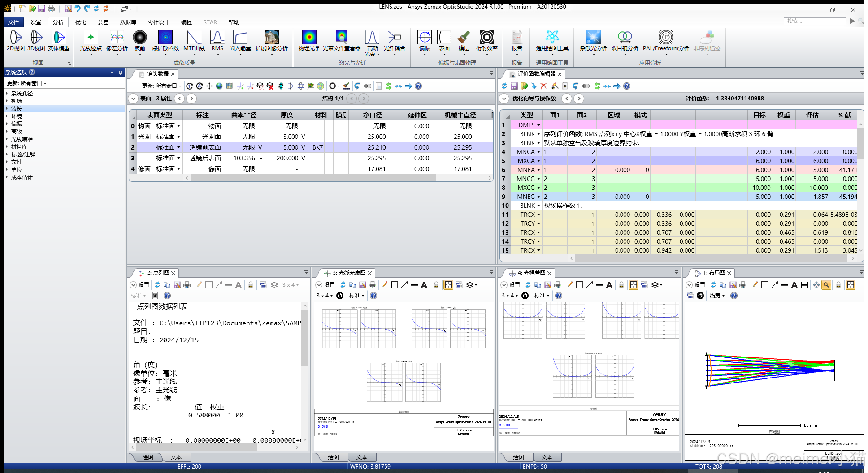Show 绘图 tab in 光程差图 window
The width and height of the screenshot is (868, 473).
click(519, 457)
